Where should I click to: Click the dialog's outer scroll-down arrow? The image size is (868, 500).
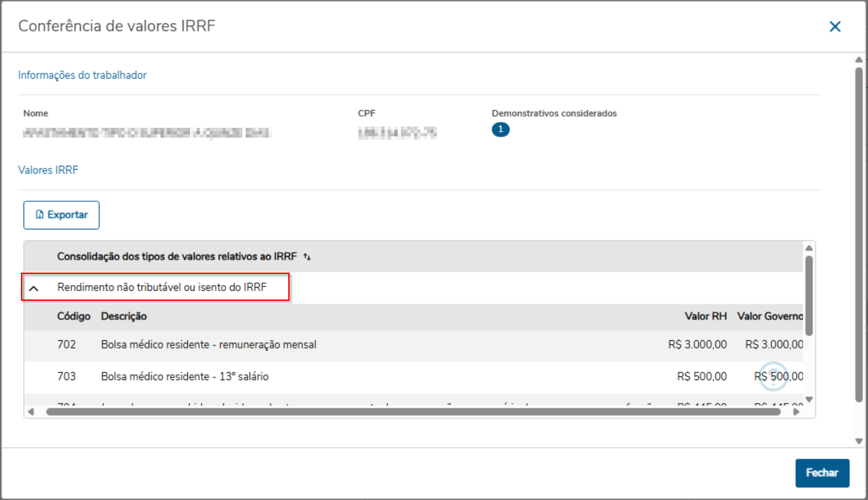[x=859, y=441]
